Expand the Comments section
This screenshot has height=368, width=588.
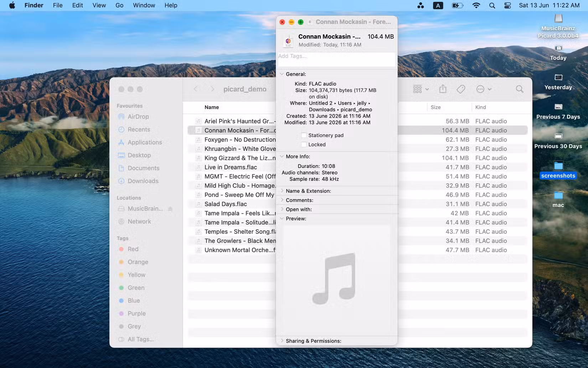(x=282, y=200)
